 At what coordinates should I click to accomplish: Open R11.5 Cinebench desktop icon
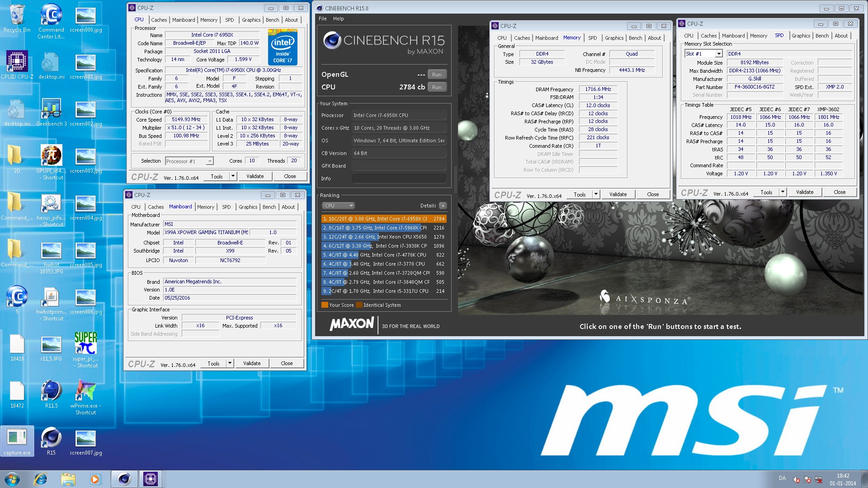51,394
